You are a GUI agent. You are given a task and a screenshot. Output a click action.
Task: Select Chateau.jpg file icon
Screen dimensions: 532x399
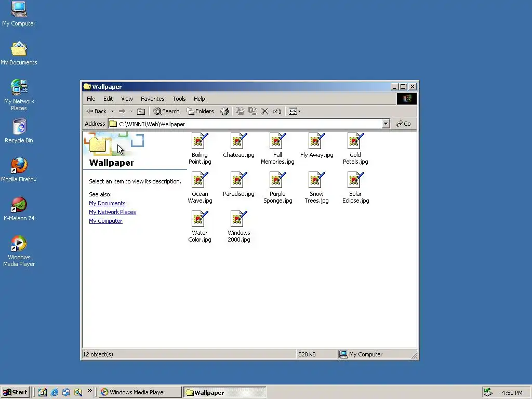239,141
